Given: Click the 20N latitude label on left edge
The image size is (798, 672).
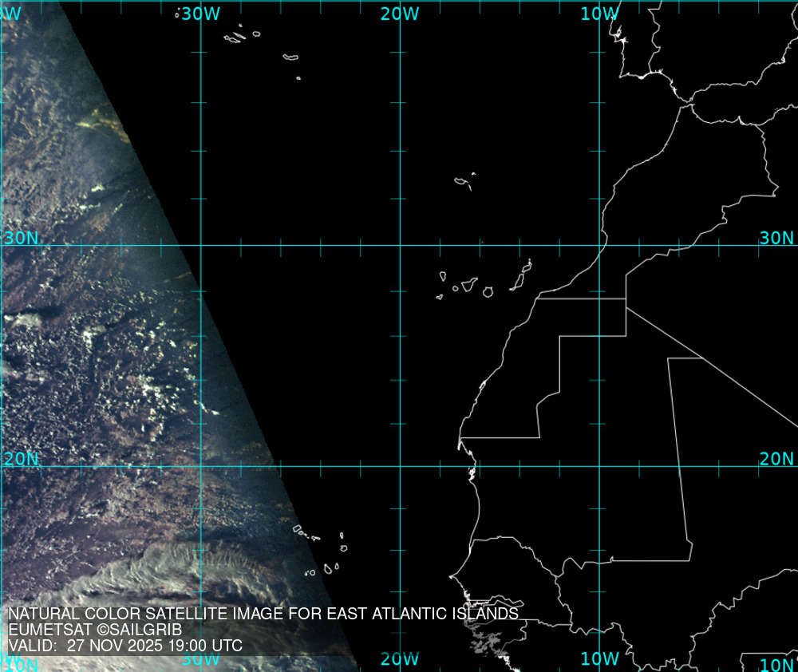Looking at the screenshot, I should point(21,459).
